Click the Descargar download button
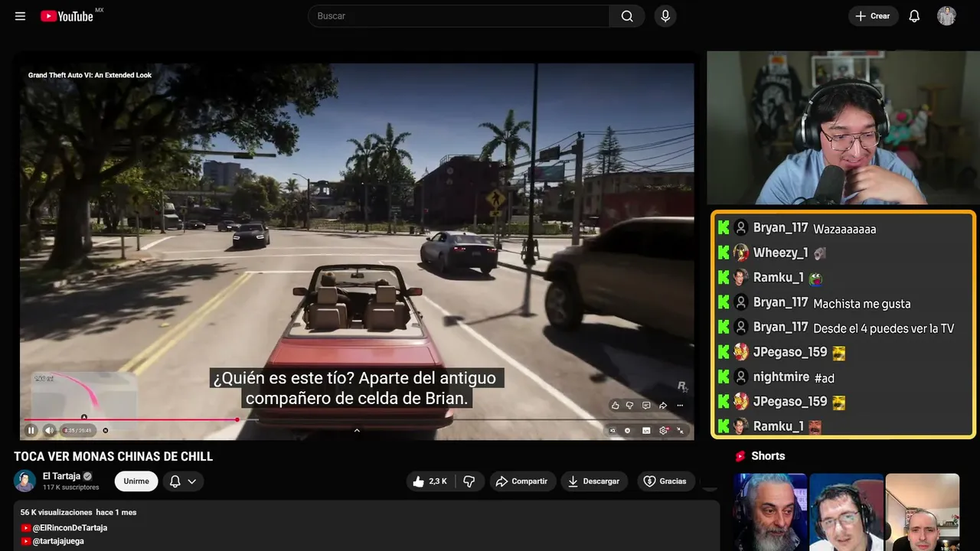The height and width of the screenshot is (551, 980). click(594, 481)
